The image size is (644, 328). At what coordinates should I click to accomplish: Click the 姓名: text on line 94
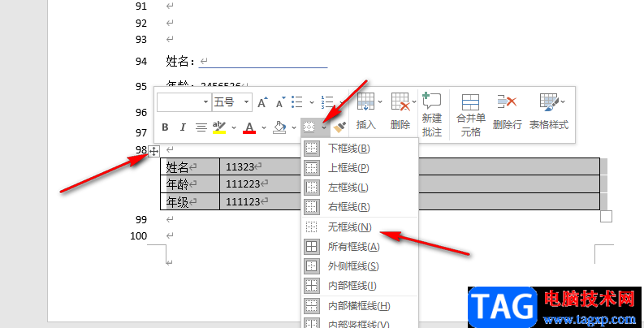tap(180, 62)
